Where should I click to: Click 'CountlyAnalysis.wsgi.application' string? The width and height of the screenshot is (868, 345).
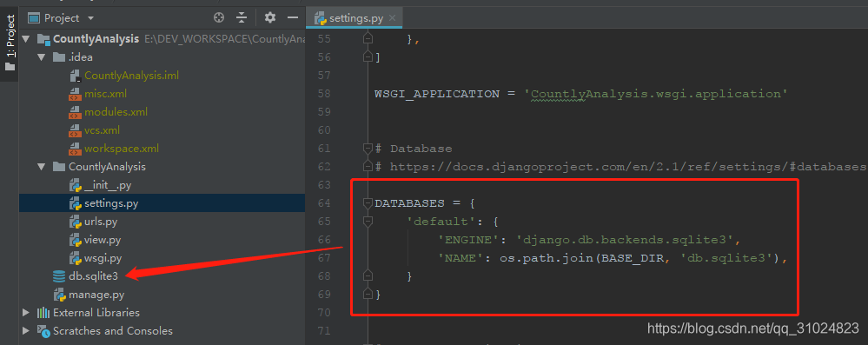[655, 94]
